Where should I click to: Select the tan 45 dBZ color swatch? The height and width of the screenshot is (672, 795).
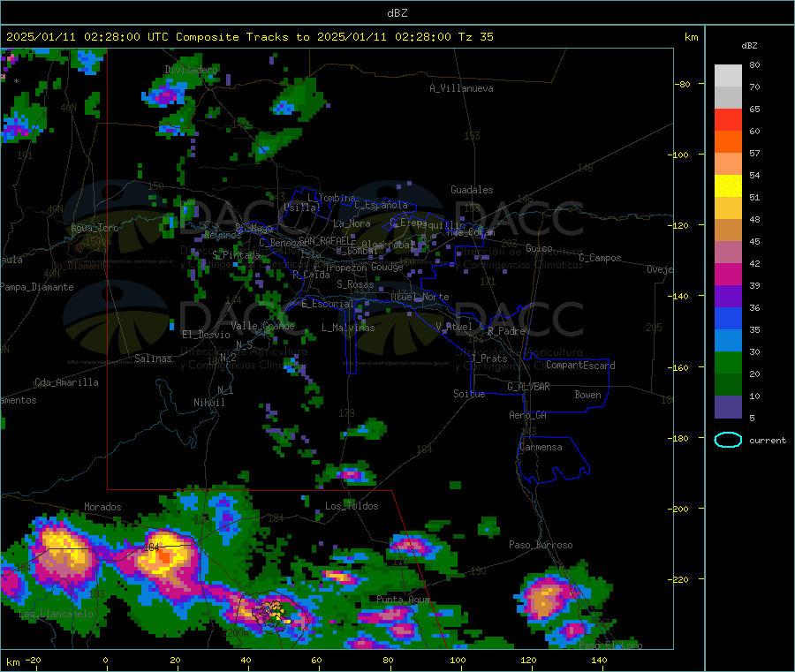[728, 230]
